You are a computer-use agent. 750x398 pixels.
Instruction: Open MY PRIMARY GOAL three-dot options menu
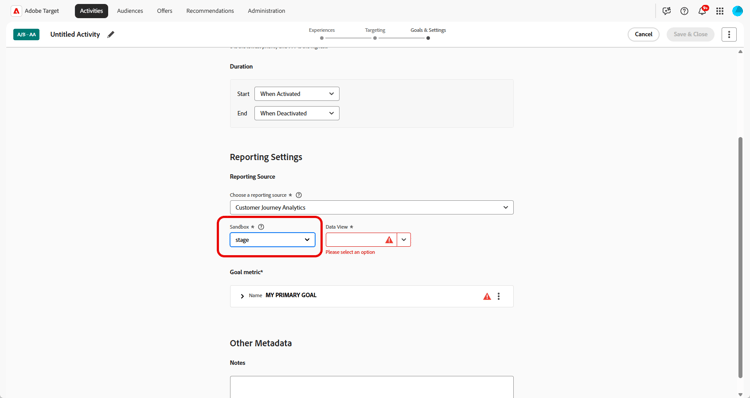coord(498,297)
